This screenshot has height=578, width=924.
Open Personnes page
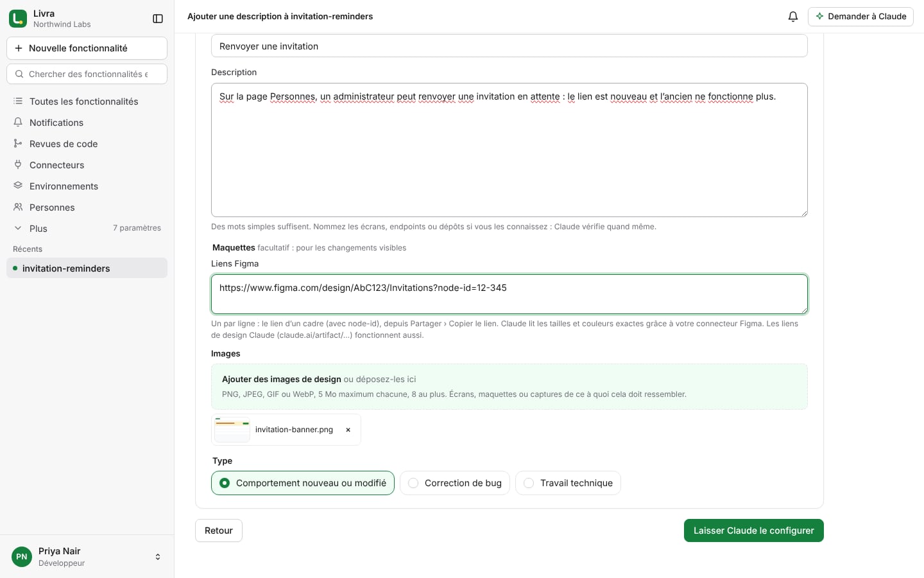pyautogui.click(x=87, y=207)
